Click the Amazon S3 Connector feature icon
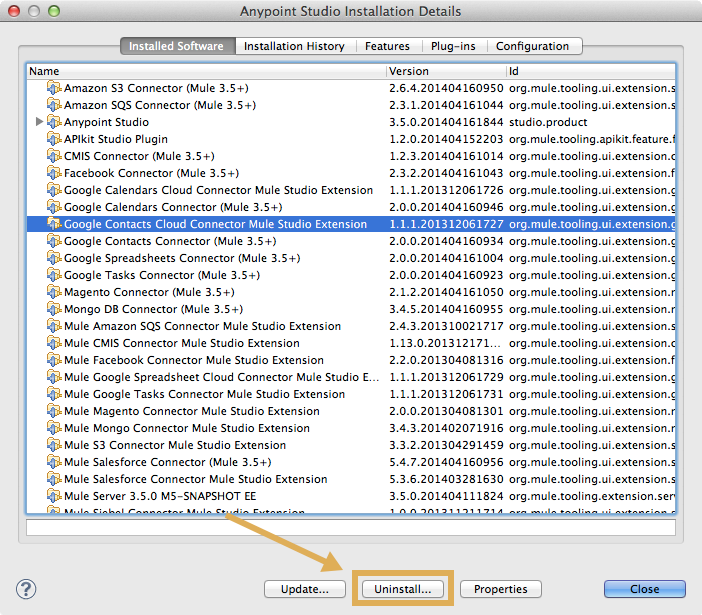The height and width of the screenshot is (615, 702). tap(54, 88)
